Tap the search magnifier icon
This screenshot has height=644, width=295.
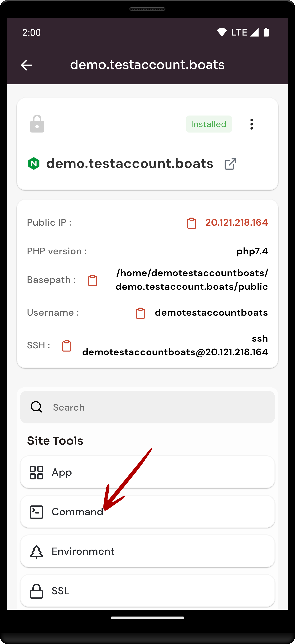pos(36,407)
